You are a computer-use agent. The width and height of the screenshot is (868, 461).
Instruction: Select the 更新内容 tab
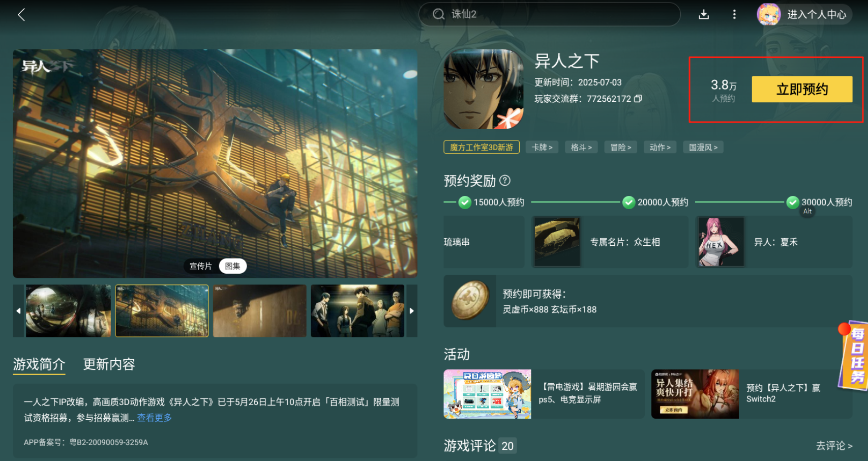click(109, 364)
